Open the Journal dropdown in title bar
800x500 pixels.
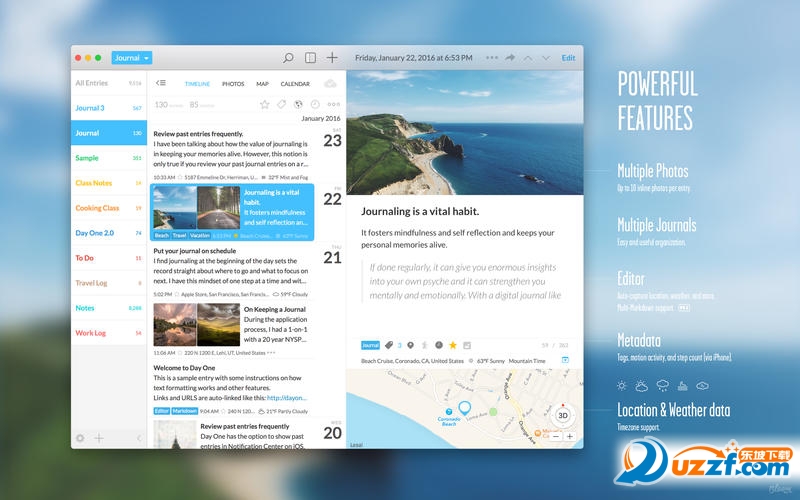click(132, 58)
